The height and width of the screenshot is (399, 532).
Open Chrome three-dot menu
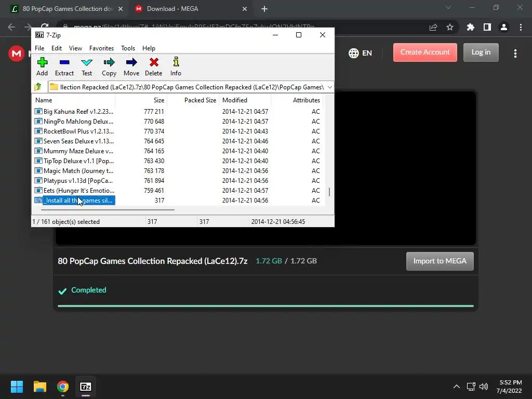(521, 27)
